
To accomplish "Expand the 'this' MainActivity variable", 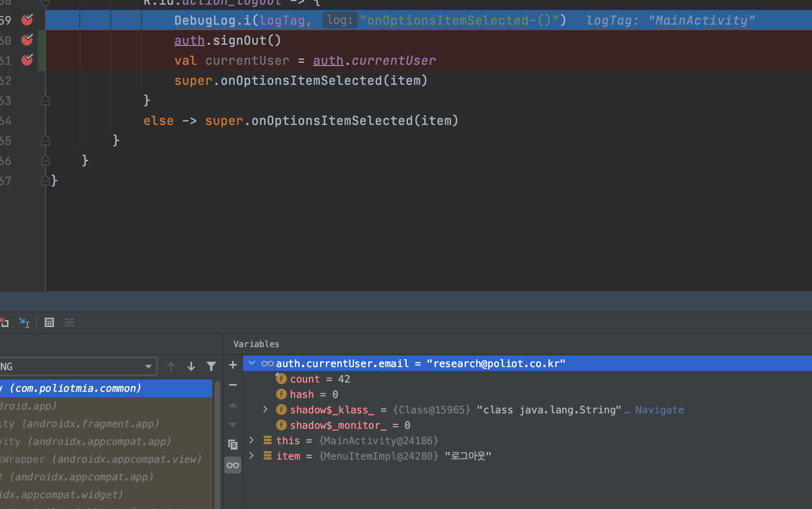I will [252, 440].
